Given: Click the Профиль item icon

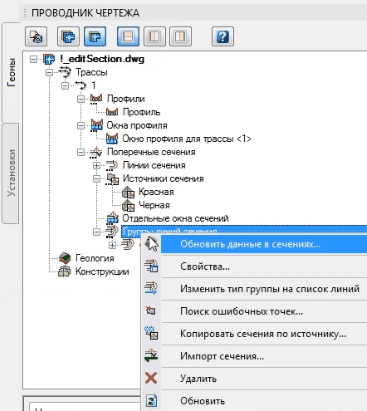Looking at the screenshot, I should coord(112,112).
